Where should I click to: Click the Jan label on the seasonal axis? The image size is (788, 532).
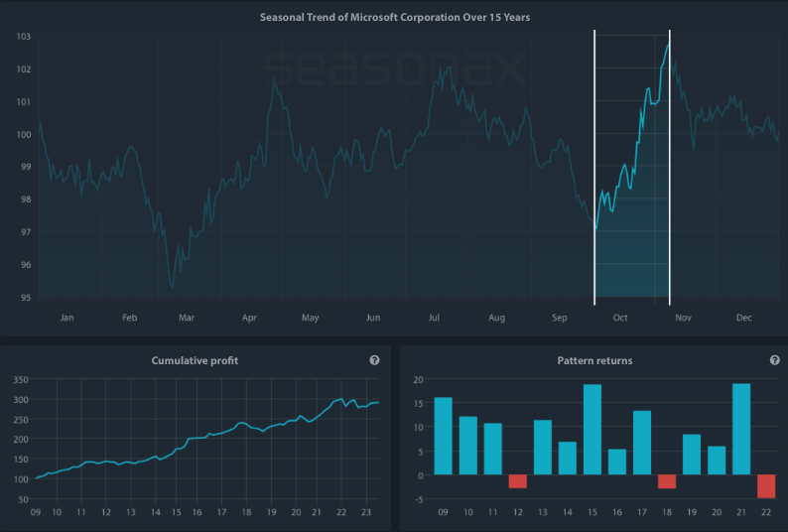pyautogui.click(x=66, y=318)
